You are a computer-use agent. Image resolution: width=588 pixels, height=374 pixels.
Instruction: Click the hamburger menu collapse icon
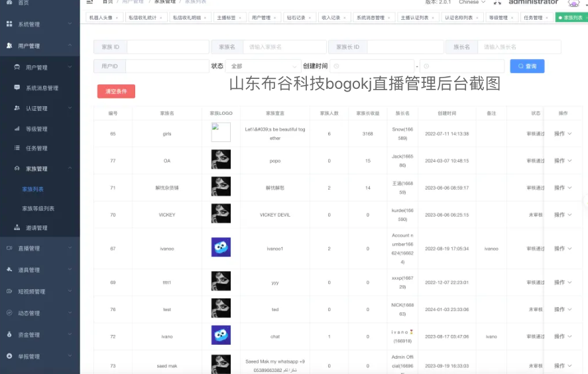click(x=89, y=2)
